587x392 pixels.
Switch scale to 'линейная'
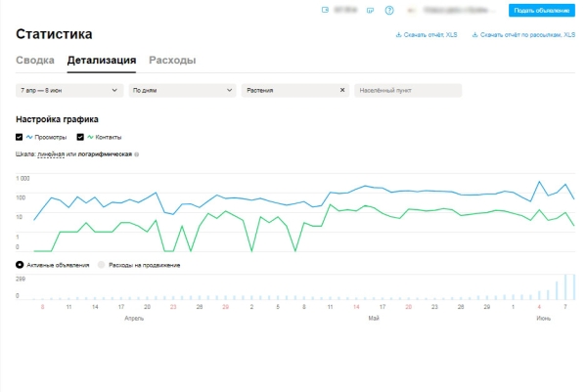click(x=50, y=154)
